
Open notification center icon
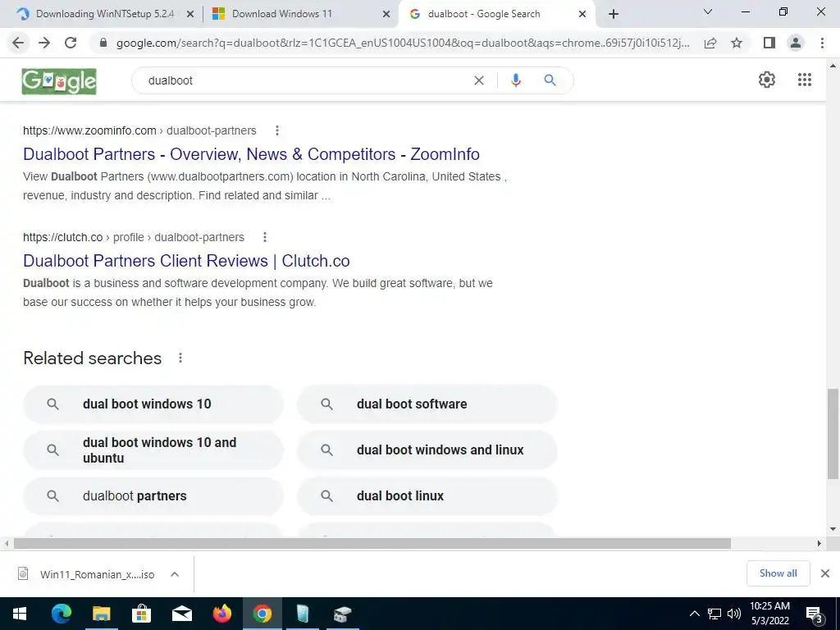point(815,614)
